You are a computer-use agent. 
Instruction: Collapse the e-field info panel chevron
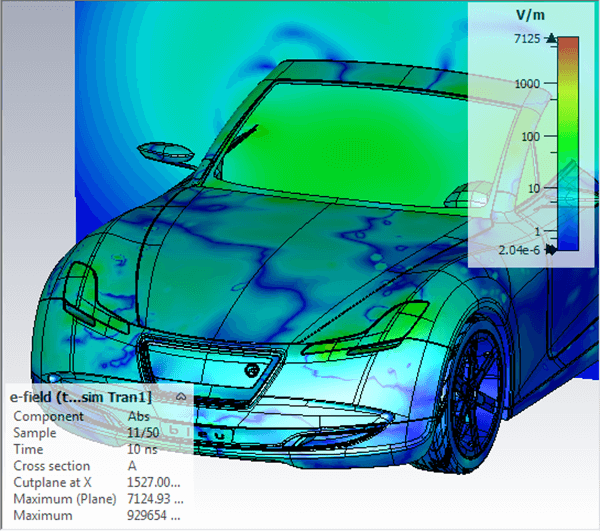[x=180, y=396]
